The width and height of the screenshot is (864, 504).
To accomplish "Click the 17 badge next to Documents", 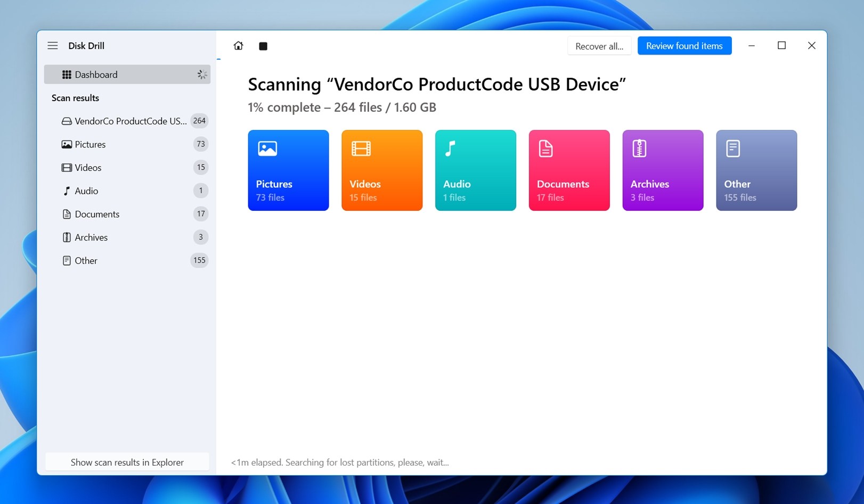I will pyautogui.click(x=201, y=214).
